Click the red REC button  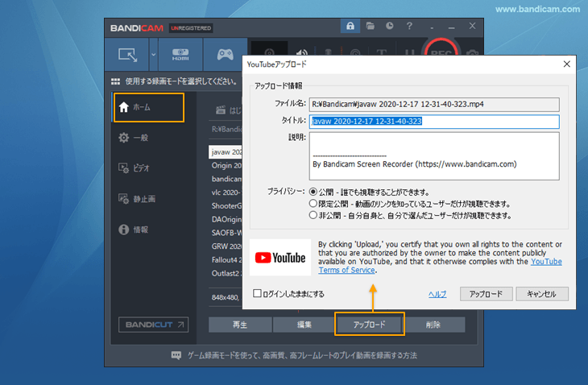tap(441, 48)
